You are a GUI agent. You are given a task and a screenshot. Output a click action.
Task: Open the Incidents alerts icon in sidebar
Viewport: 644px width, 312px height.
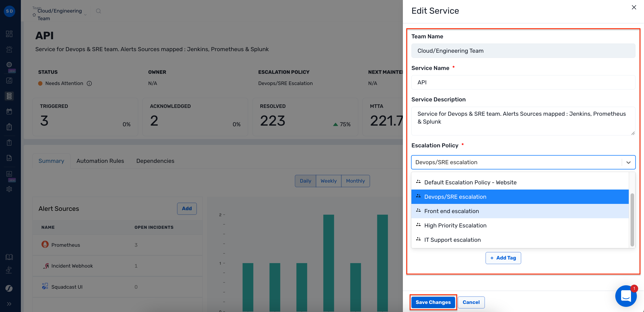[9, 49]
